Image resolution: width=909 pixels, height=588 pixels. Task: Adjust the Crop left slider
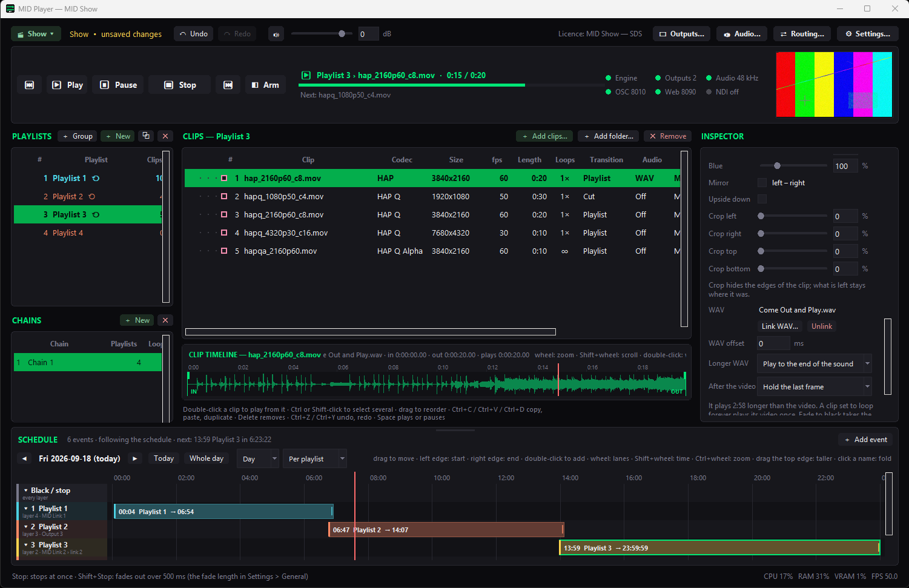pos(793,216)
